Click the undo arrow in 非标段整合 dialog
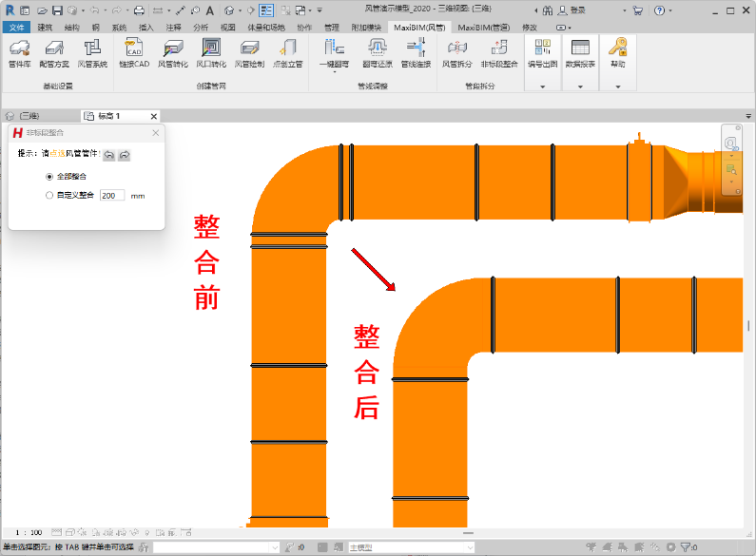The width and height of the screenshot is (756, 556). coord(108,155)
